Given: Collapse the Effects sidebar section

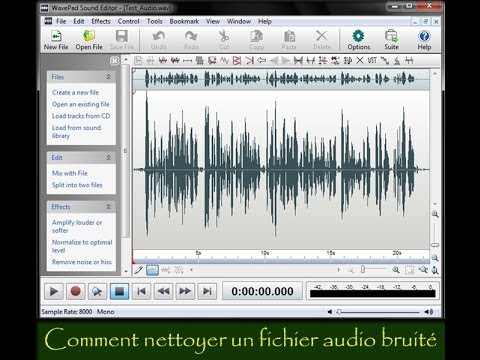Looking at the screenshot, I should coord(108,207).
